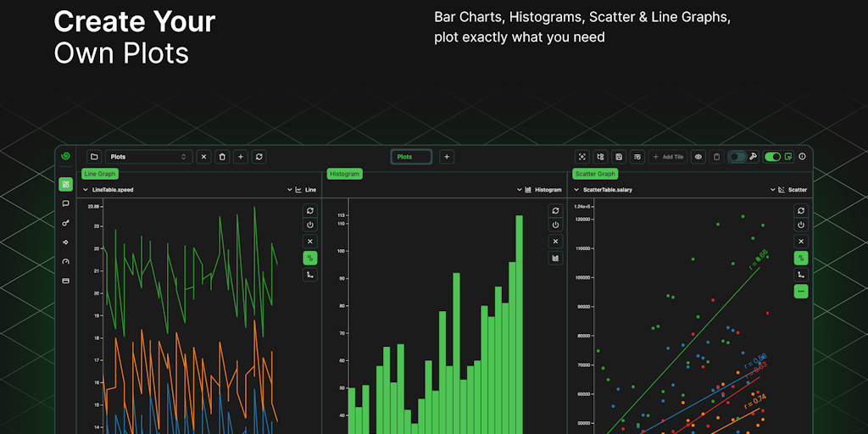The image size is (868, 434).
Task: Toggle the hammer edit mode switch
Action: pos(737,157)
